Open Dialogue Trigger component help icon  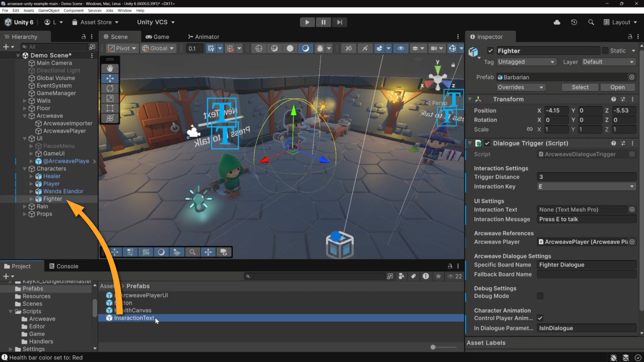coord(613,143)
